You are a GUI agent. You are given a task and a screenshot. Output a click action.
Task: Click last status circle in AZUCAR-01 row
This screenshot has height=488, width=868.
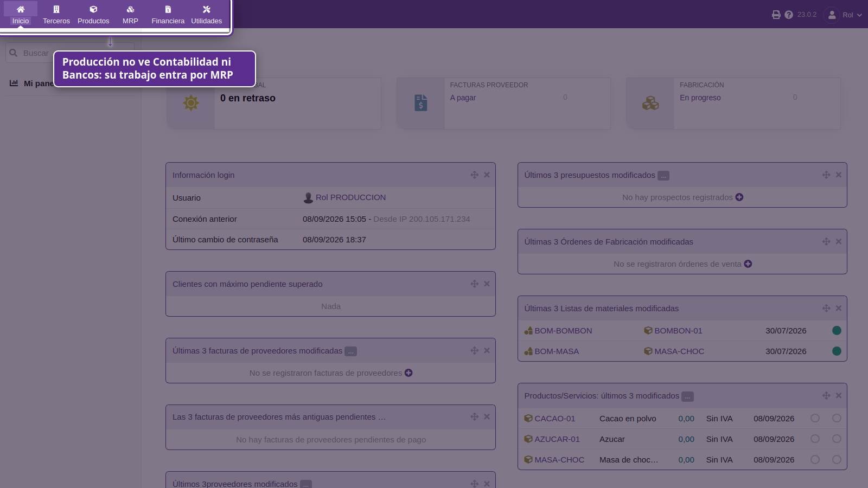837,439
